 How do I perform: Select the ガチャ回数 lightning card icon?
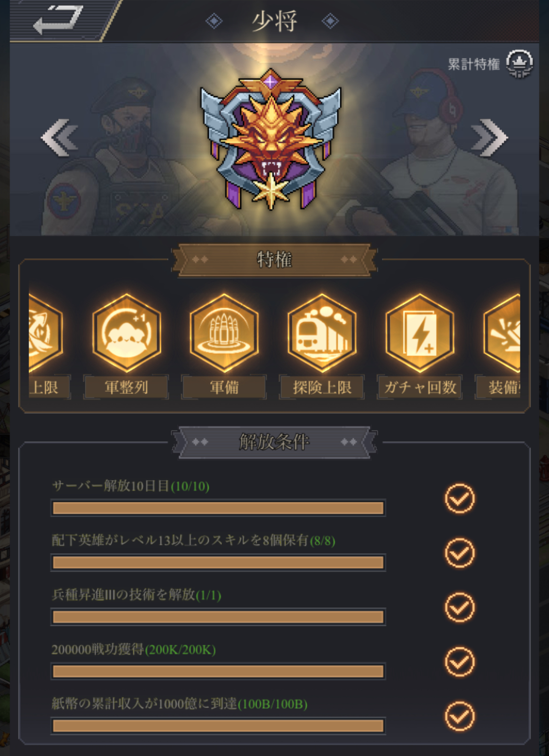click(x=419, y=333)
